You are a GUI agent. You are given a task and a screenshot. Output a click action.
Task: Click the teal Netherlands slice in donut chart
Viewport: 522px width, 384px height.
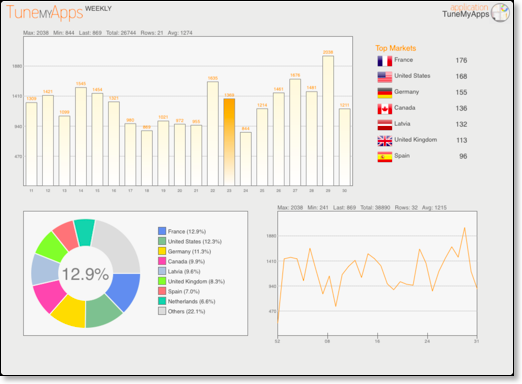tap(84, 233)
